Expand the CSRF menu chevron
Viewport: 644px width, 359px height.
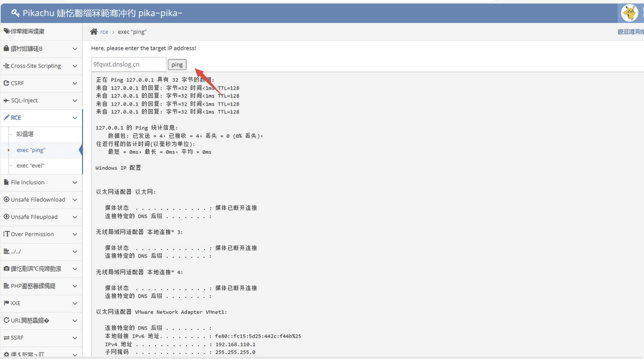75,83
